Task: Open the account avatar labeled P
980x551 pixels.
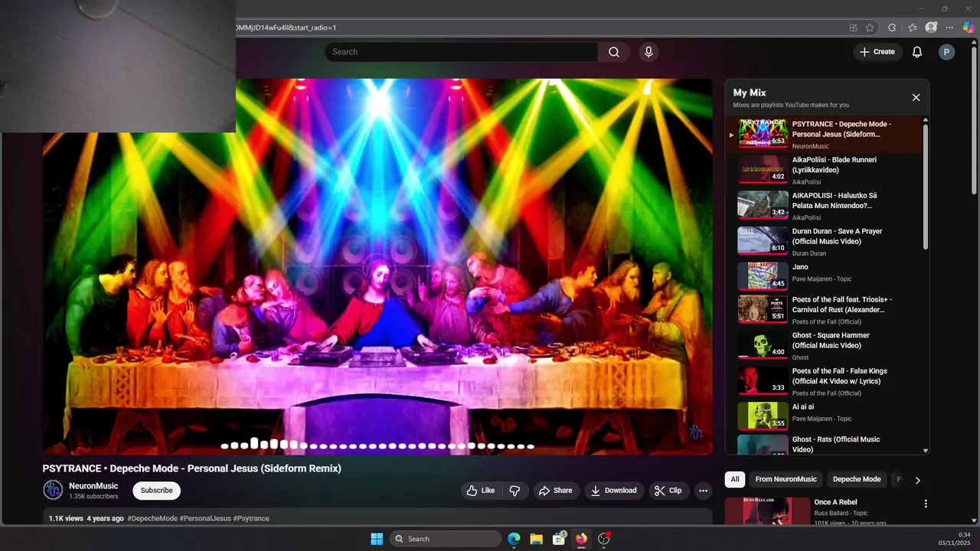Action: [947, 52]
